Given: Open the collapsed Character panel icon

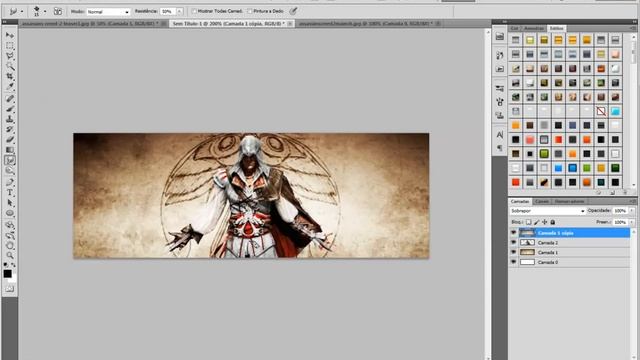Looking at the screenshot, I should (500, 134).
